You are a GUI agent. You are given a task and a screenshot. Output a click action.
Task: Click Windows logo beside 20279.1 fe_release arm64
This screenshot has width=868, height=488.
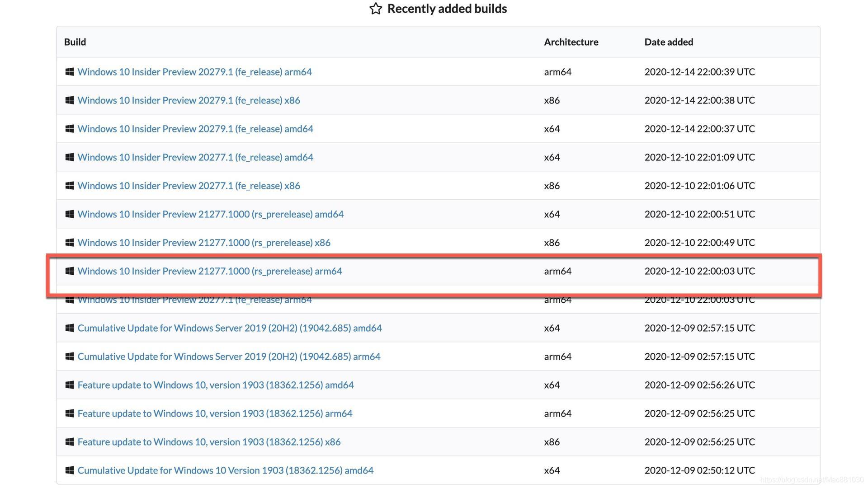(70, 72)
